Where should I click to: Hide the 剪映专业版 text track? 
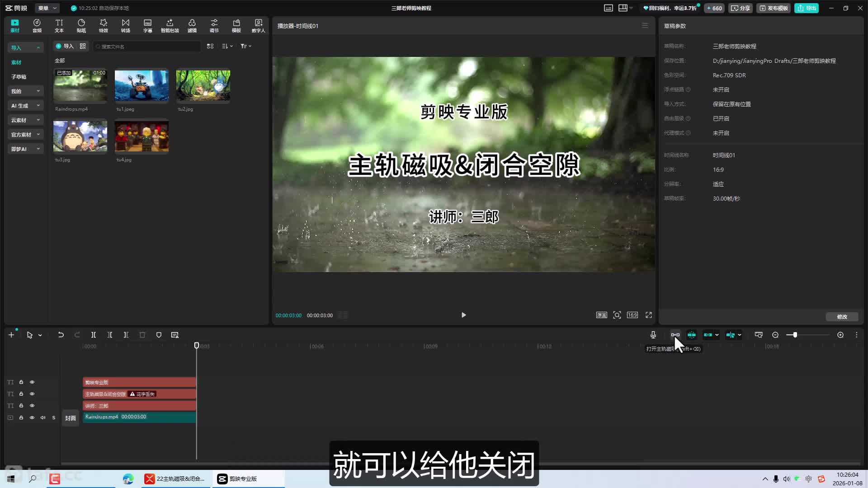point(32,382)
